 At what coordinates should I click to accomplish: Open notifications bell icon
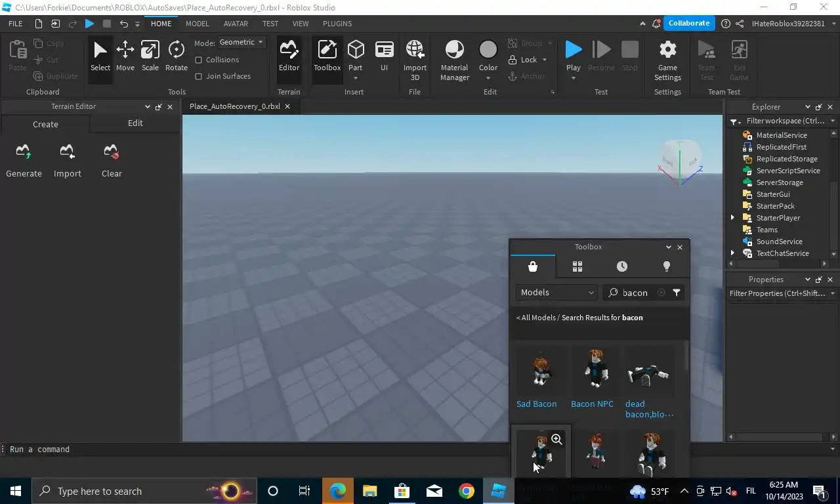(656, 24)
